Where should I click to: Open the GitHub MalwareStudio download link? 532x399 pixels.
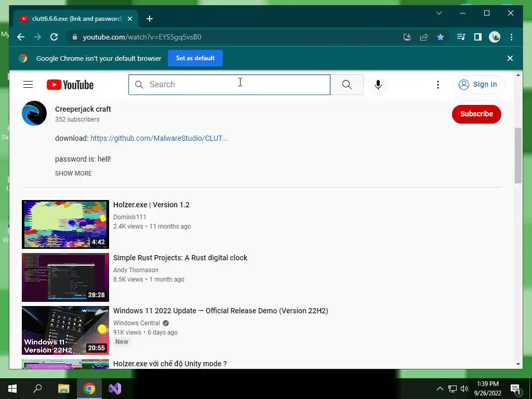[x=159, y=138]
